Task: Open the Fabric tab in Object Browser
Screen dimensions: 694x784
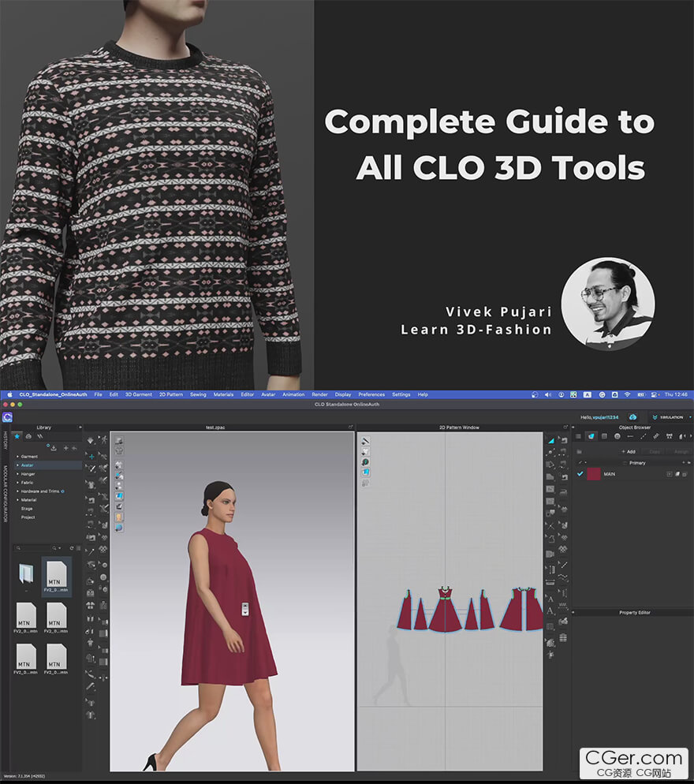Action: [591, 436]
